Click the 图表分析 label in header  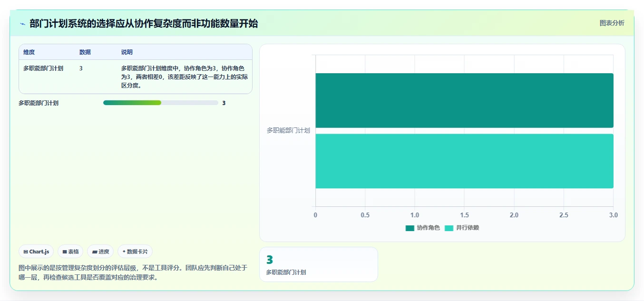(612, 23)
